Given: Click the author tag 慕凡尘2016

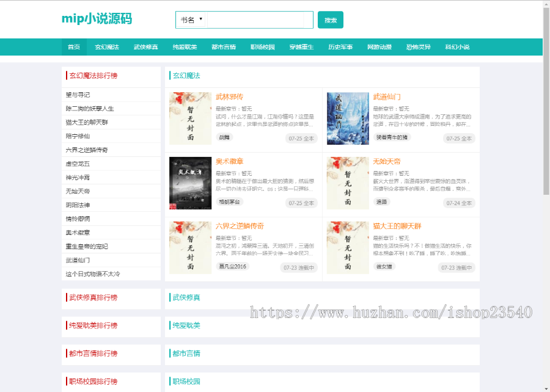Looking at the screenshot, I should [232, 267].
